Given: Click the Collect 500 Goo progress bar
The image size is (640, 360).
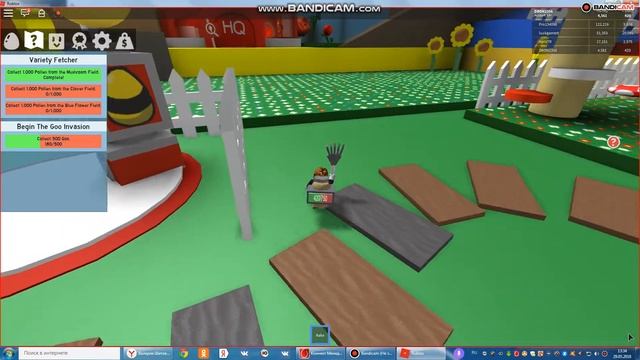Looking at the screenshot, I should [x=53, y=141].
